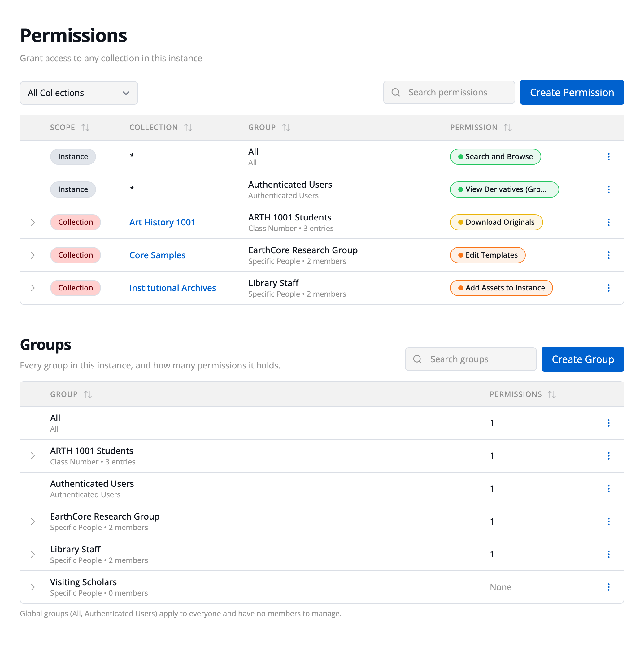Open kebab menu for Edit Templates permission

pos(608,255)
